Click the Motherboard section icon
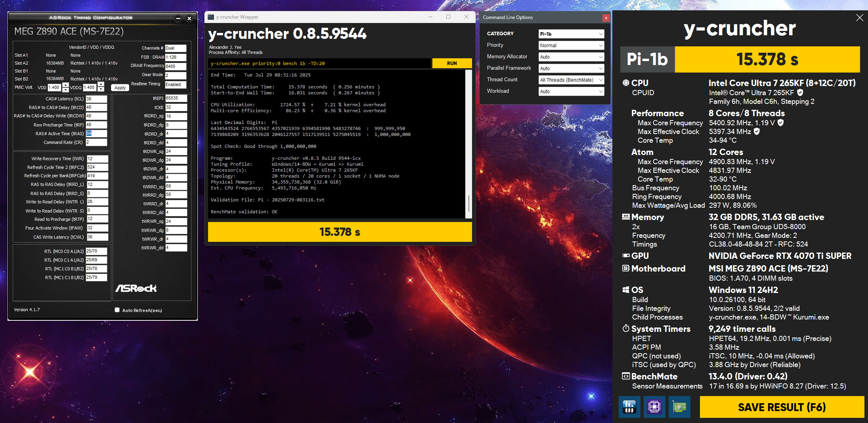The width and height of the screenshot is (868, 423). 626,268
